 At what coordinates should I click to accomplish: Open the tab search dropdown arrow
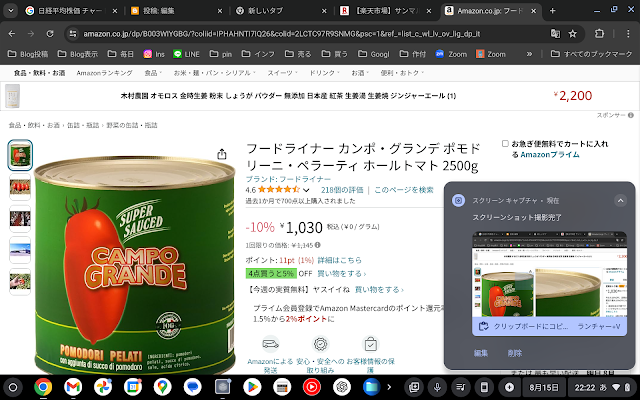click(x=11, y=11)
